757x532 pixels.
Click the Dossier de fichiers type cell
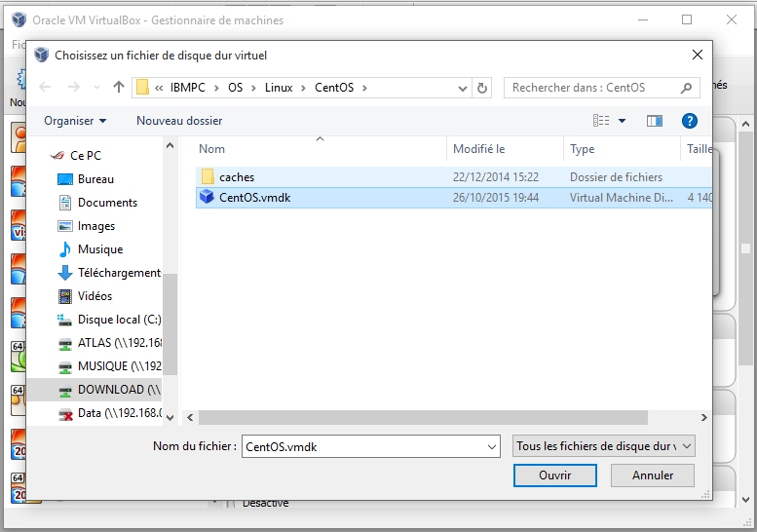click(x=616, y=177)
